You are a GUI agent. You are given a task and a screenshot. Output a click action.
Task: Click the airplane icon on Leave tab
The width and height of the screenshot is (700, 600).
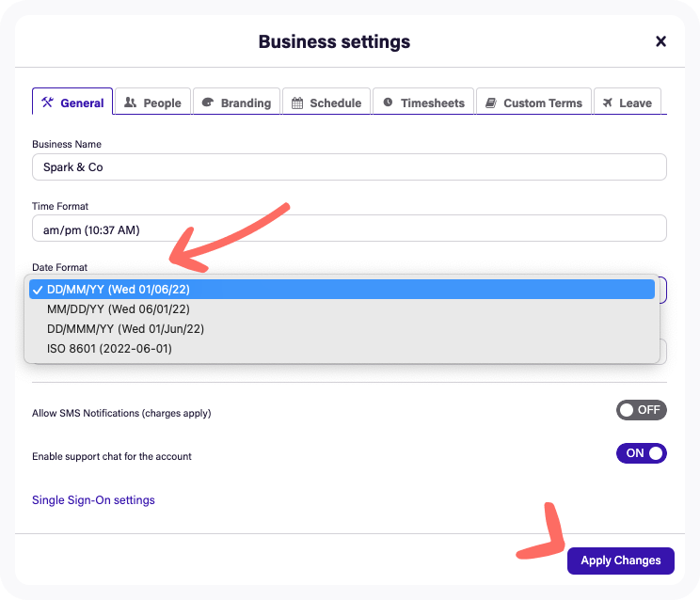pyautogui.click(x=607, y=103)
